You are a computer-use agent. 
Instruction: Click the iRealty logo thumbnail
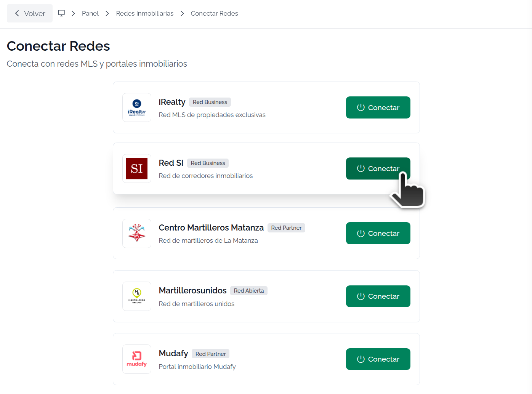(137, 107)
